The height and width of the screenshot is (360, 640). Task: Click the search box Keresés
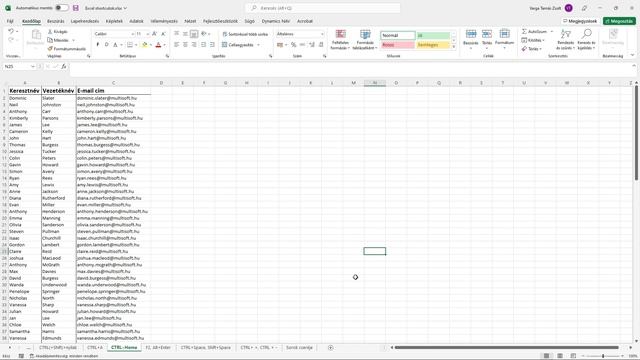322,8
